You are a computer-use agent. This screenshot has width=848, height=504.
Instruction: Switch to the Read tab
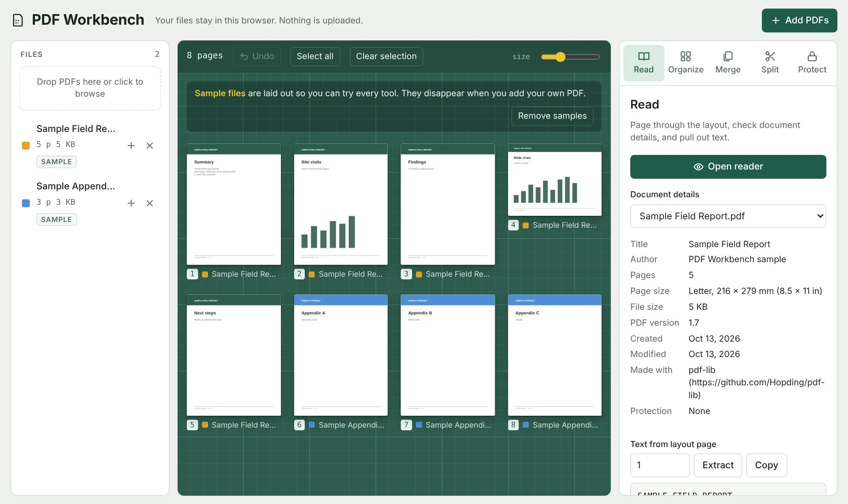[644, 63]
